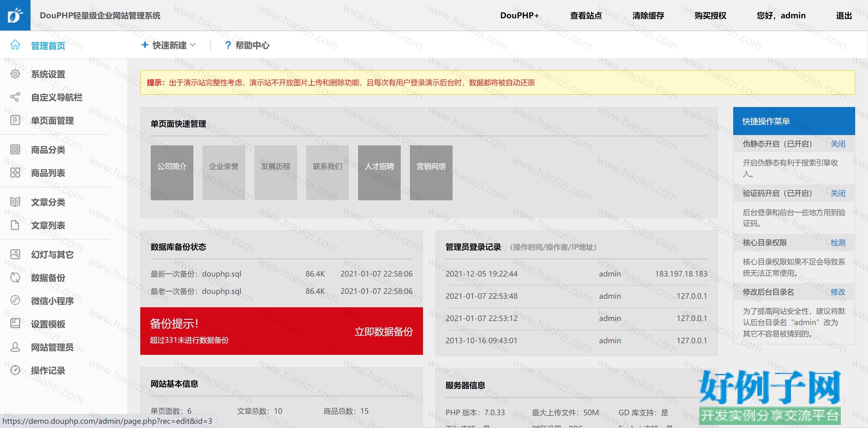Screen dimensions: 868x428
Task: Click the page icon for 单页面管理
Action: (15, 120)
